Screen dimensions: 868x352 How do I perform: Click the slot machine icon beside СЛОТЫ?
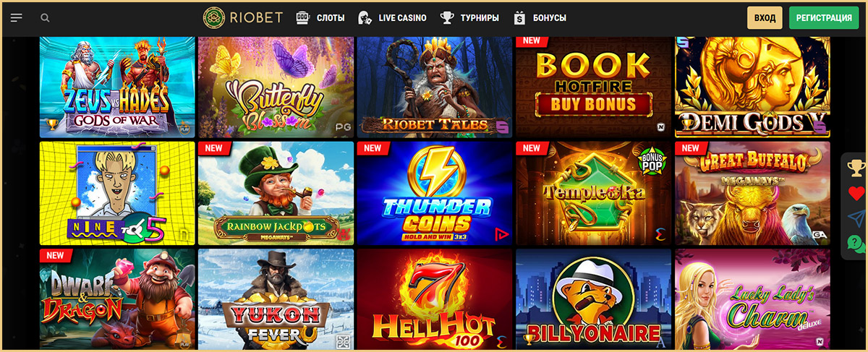click(303, 17)
